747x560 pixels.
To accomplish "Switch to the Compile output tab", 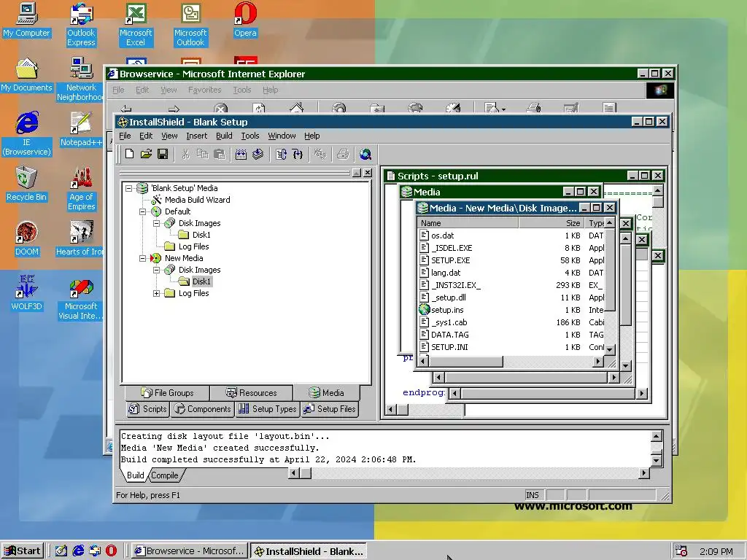I will 165,475.
